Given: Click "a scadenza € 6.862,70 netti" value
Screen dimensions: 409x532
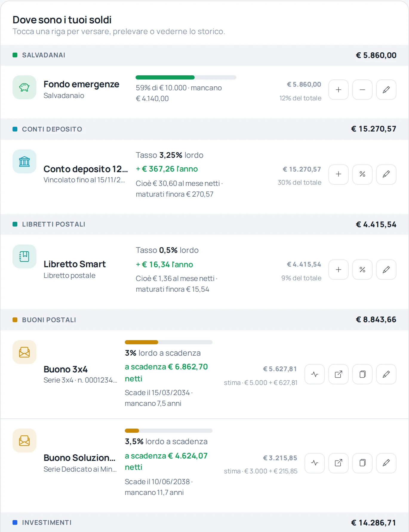Looking at the screenshot, I should pyautogui.click(x=166, y=373).
